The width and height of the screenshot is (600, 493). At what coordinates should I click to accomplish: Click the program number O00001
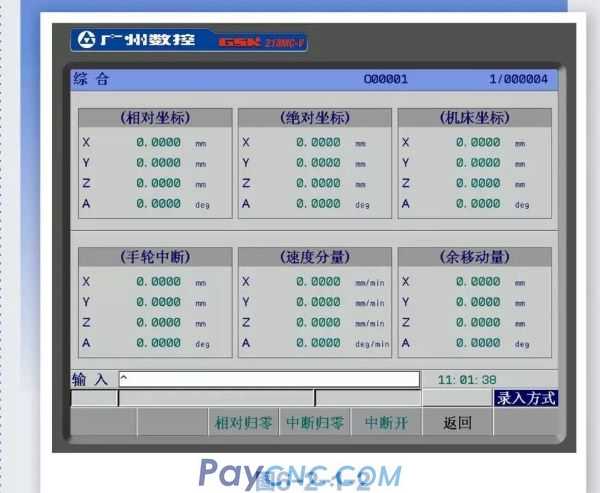point(385,79)
